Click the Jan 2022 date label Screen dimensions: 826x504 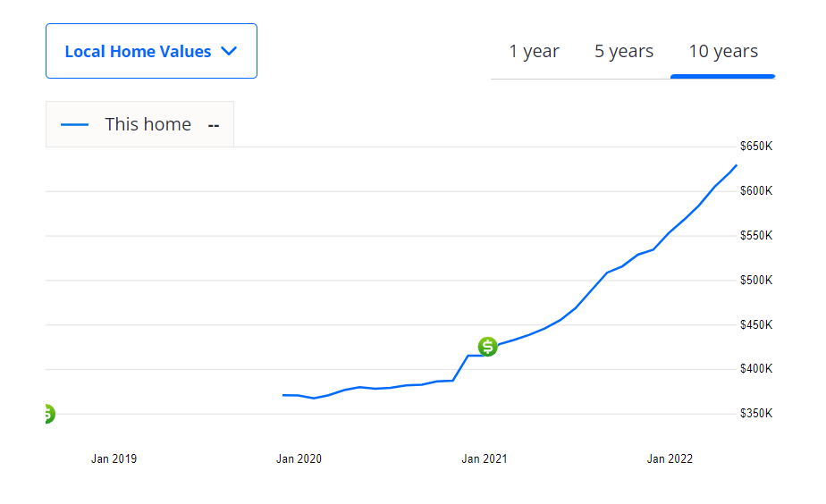click(670, 459)
